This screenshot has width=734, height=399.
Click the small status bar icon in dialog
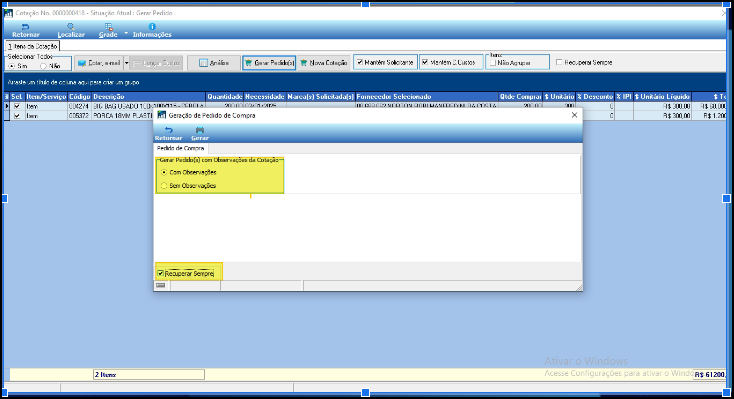pyautogui.click(x=161, y=285)
